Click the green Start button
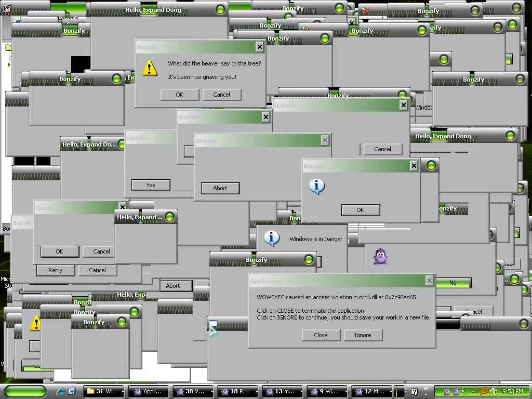532x399 pixels. [25, 392]
